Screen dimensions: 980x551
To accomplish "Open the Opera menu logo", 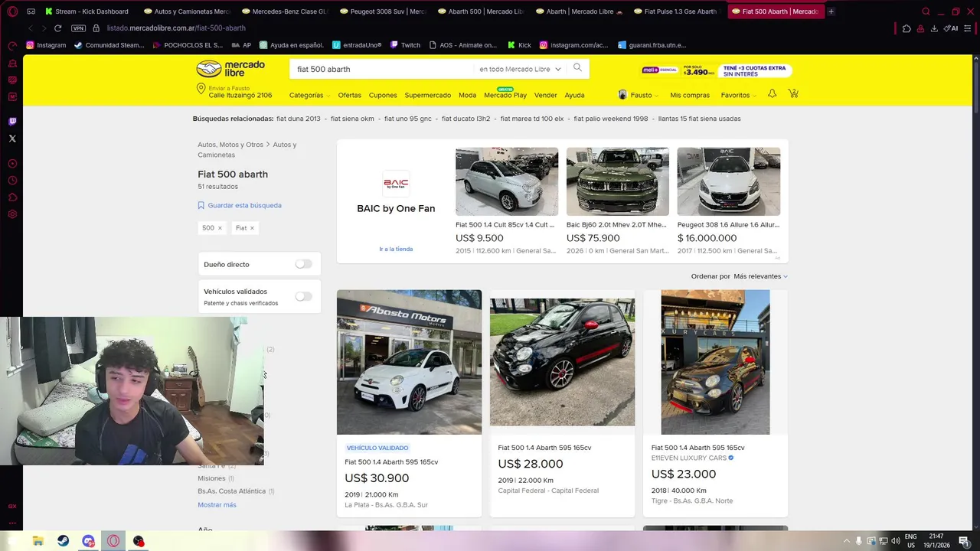I will click(x=12, y=11).
